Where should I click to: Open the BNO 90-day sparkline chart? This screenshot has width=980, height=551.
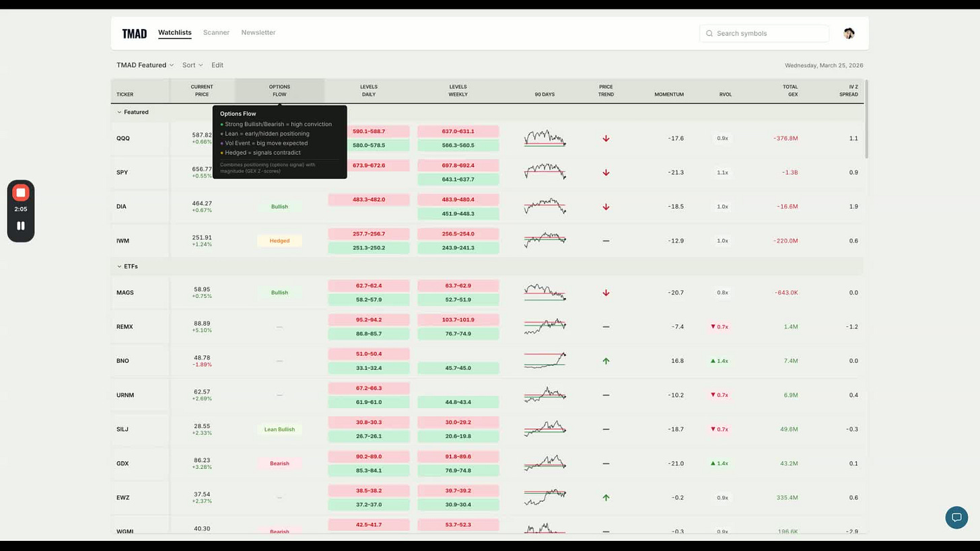pos(545,361)
